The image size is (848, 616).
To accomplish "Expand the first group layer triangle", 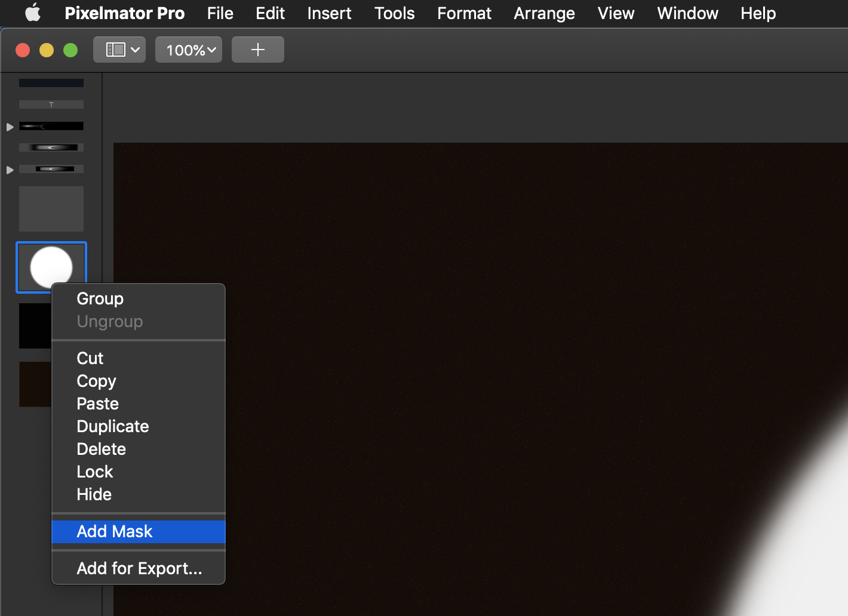I will (x=10, y=127).
